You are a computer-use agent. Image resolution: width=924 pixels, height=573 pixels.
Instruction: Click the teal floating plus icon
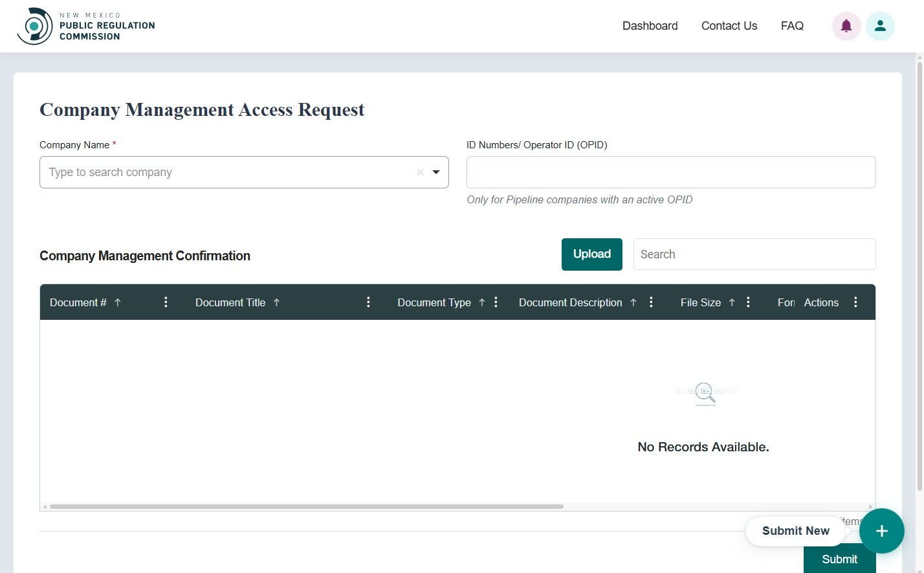[882, 531]
